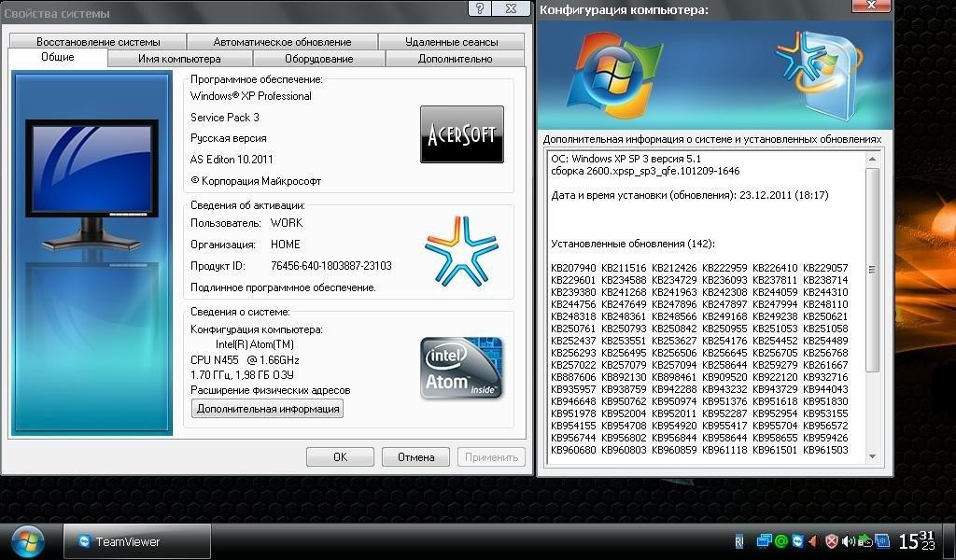Click the ОС: Windows XP SP 3 версия 5.1 line
Screen dimensions: 956x560
[626, 159]
